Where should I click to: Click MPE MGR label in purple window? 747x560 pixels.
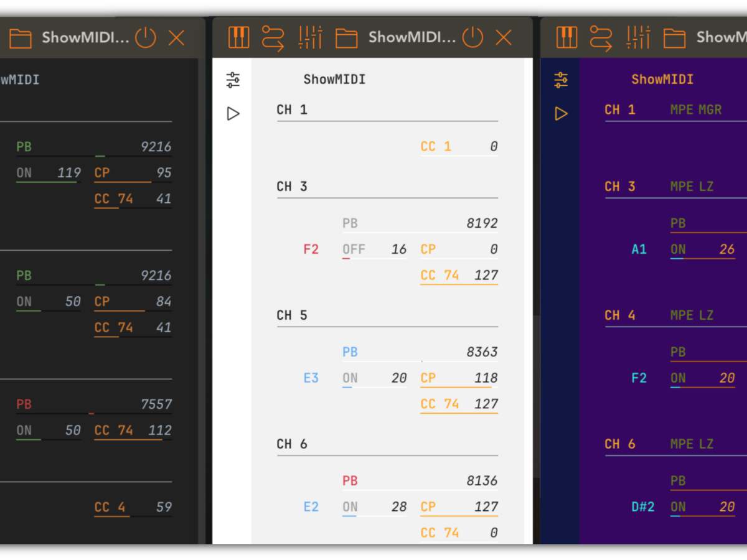pos(696,110)
